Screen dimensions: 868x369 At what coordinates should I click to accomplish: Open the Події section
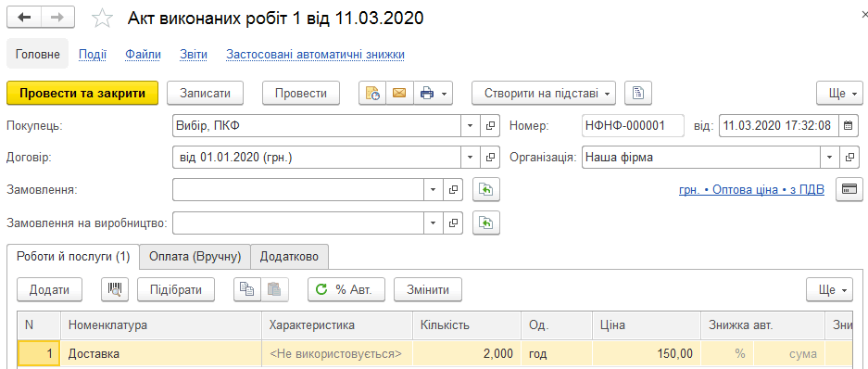coord(93,55)
